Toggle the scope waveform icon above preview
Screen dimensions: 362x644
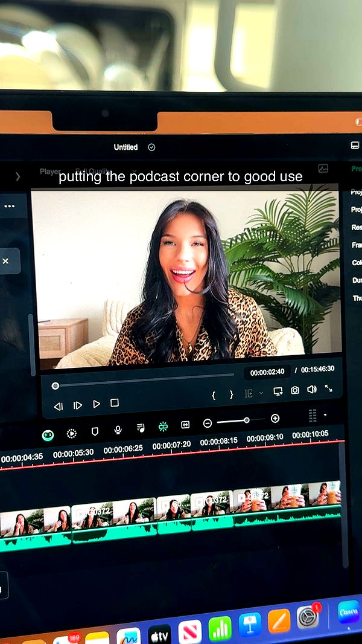[323, 169]
